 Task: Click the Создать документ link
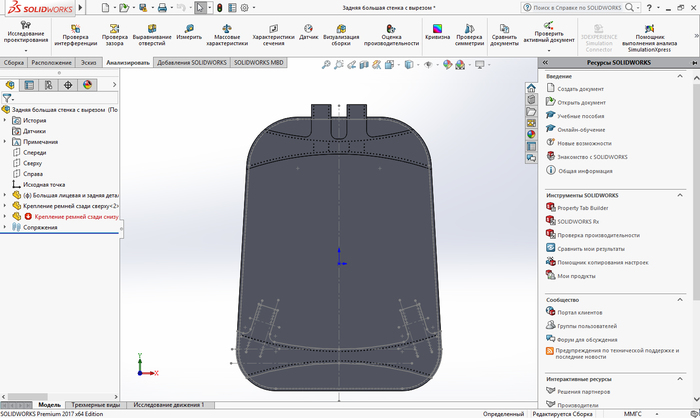tap(581, 89)
